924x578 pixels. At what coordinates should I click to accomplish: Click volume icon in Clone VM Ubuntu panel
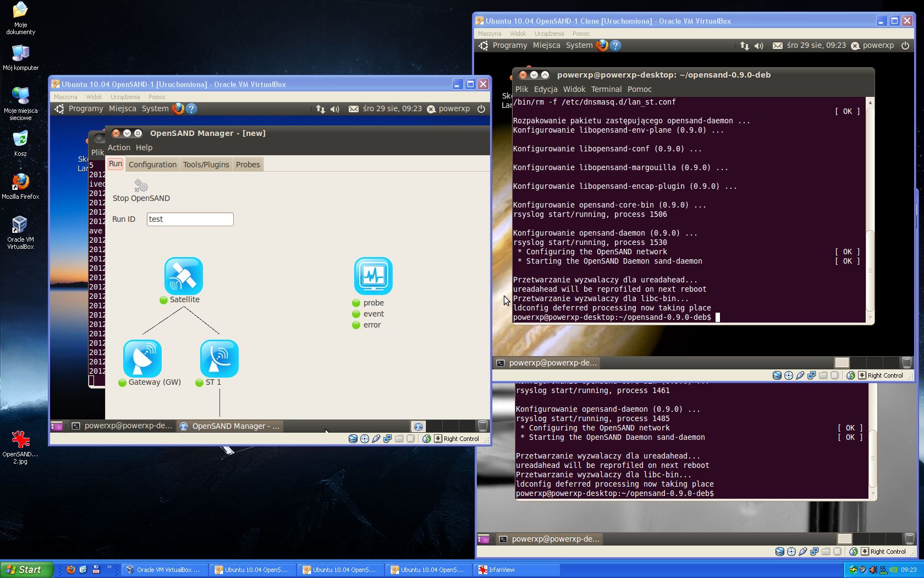pos(758,46)
